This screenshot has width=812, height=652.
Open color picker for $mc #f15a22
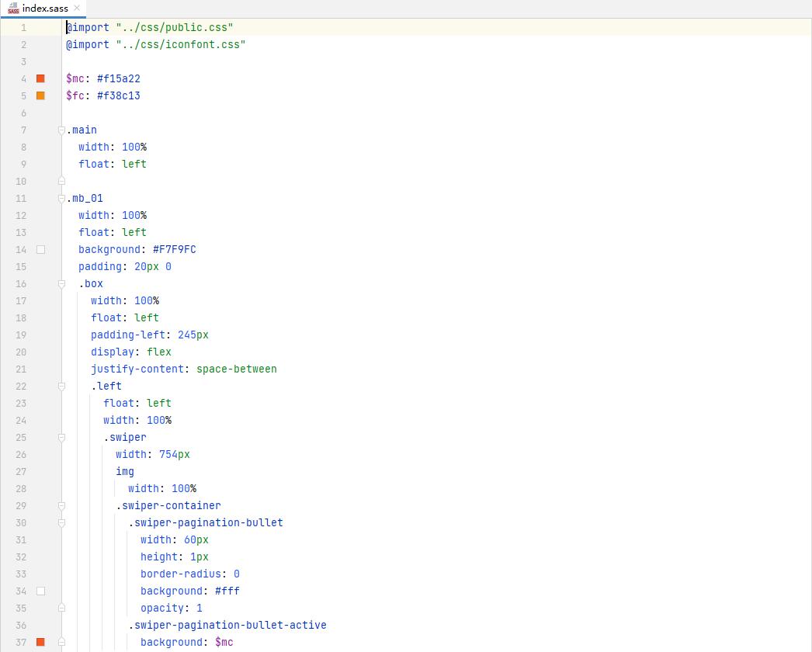pos(40,78)
